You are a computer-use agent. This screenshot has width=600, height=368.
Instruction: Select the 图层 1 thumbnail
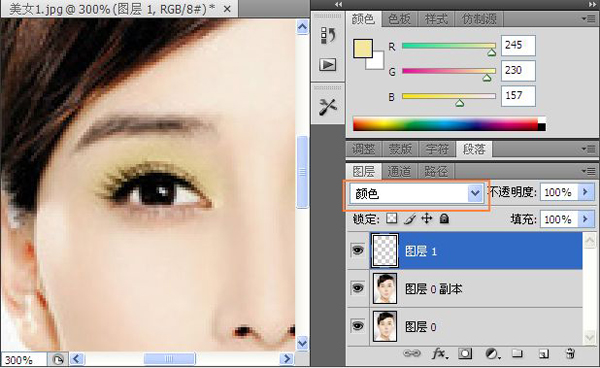point(385,251)
